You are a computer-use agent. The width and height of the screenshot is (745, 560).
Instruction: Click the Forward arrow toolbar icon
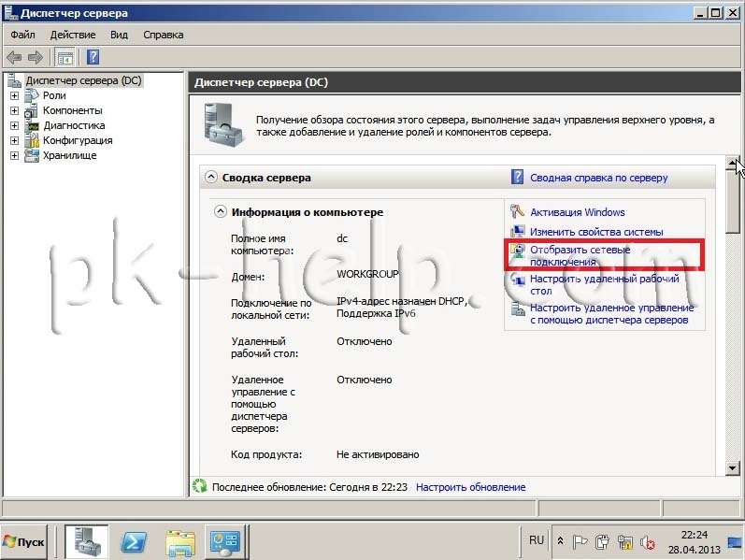36,57
